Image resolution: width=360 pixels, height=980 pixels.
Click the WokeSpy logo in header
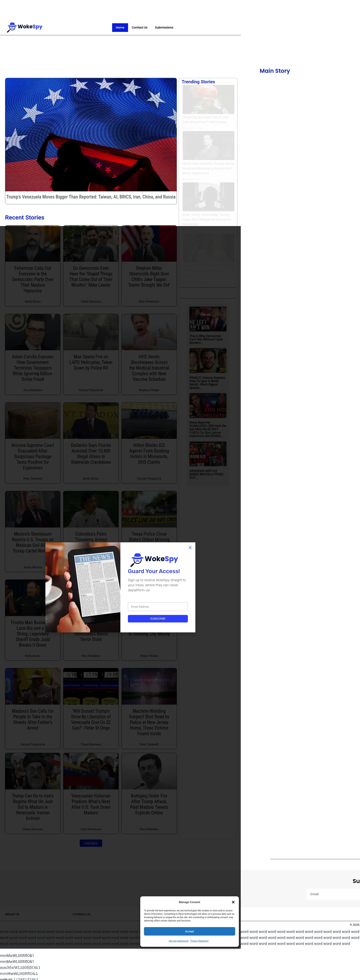(25, 27)
